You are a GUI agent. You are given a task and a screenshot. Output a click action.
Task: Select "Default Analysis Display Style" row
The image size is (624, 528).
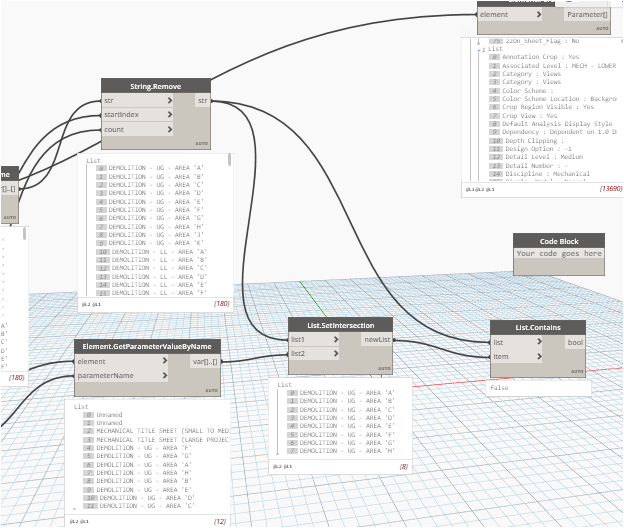[551, 124]
